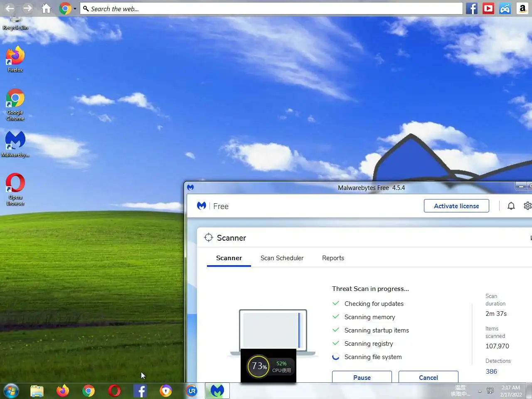This screenshot has width=532, height=399.
Task: Click the Malwarebytes logo next to Free
Action: tap(202, 206)
